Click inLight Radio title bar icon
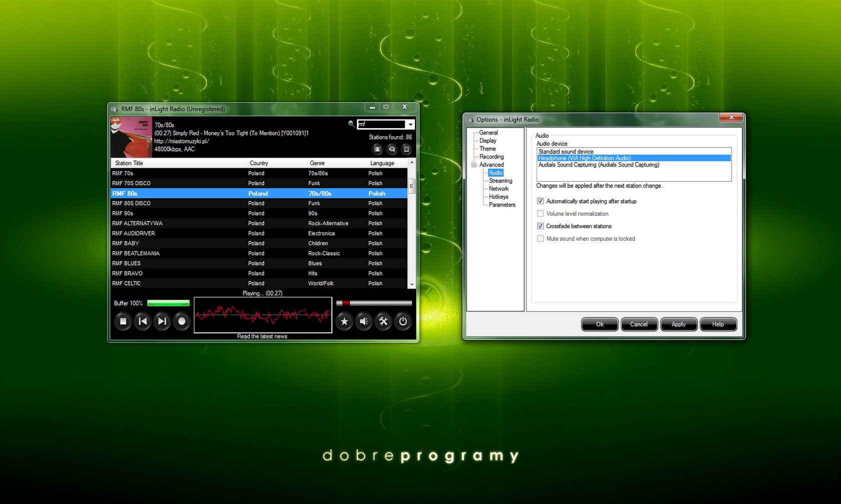This screenshot has width=841, height=504. (114, 109)
